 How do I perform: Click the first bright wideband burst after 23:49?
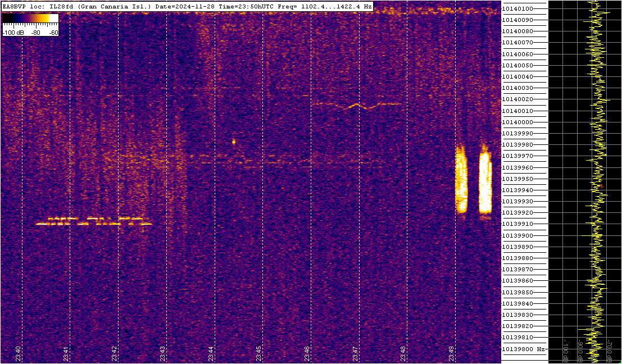[461, 179]
